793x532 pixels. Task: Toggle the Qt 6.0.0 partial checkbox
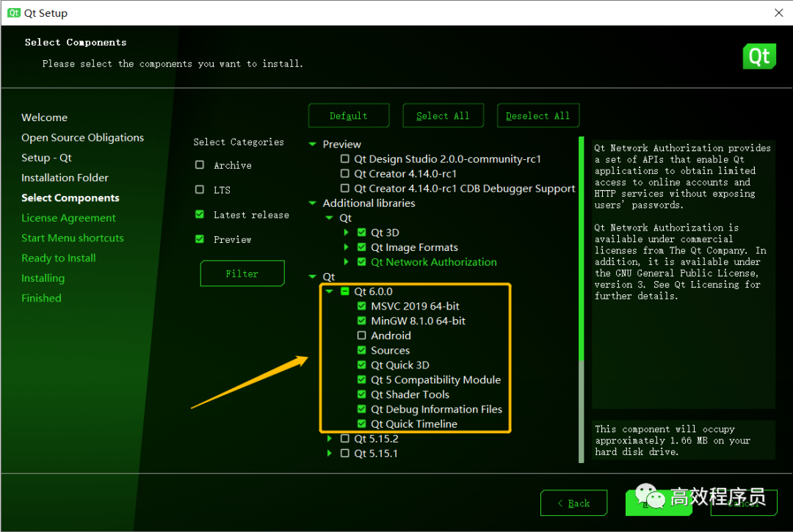coord(345,291)
